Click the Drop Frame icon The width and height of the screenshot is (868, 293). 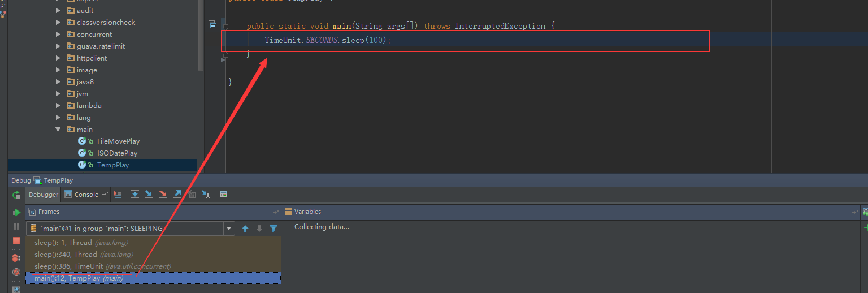[192, 194]
